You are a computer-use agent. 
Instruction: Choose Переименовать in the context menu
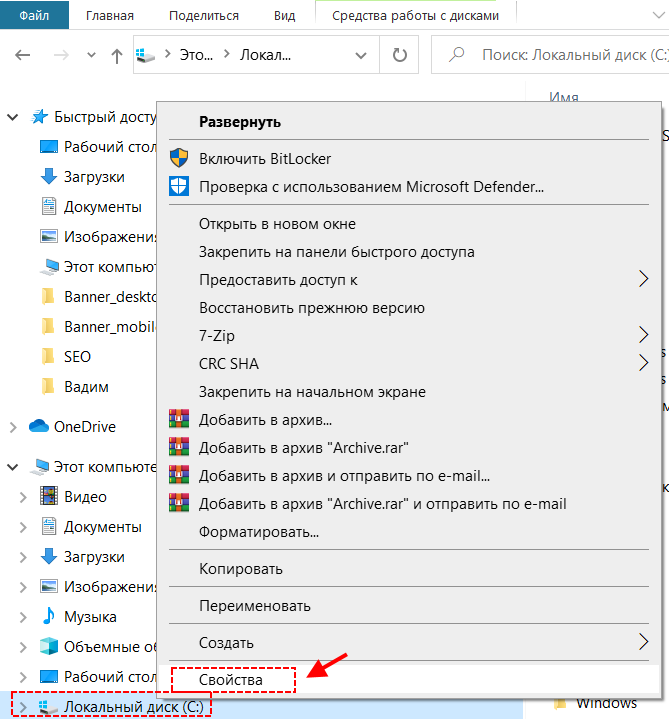(408, 606)
